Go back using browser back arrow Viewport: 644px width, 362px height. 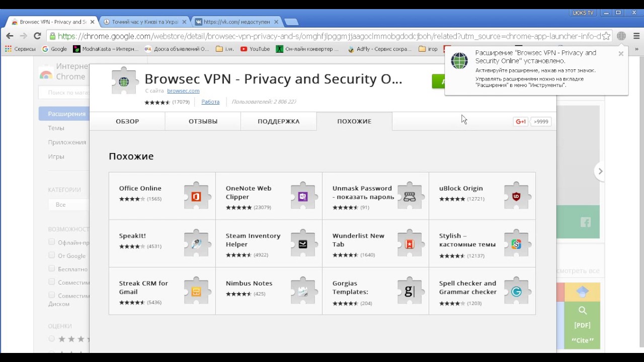(x=10, y=36)
